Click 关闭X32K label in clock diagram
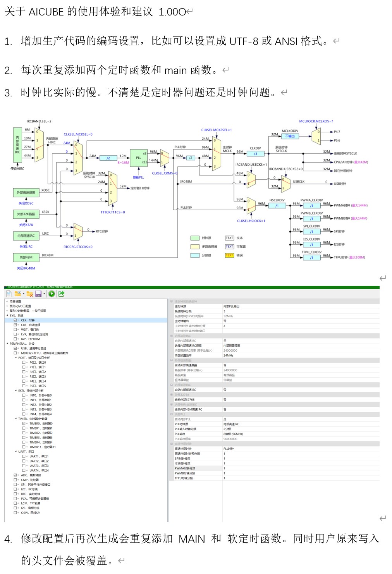Image resolution: width=392 pixels, height=574 pixels. (x=26, y=225)
